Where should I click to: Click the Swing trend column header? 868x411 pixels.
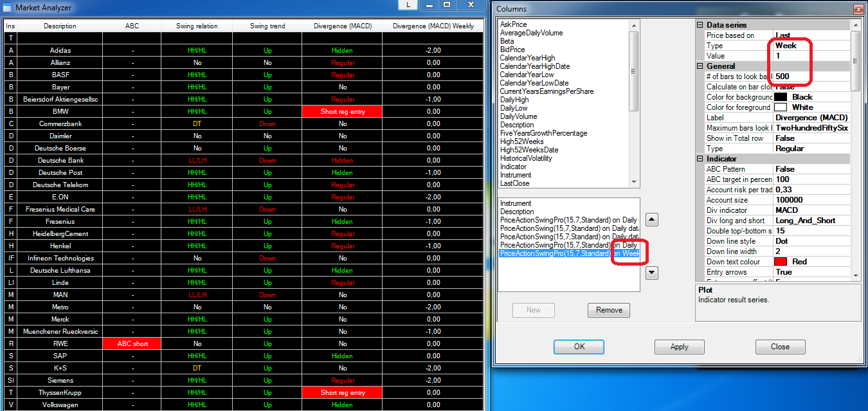[x=267, y=26]
